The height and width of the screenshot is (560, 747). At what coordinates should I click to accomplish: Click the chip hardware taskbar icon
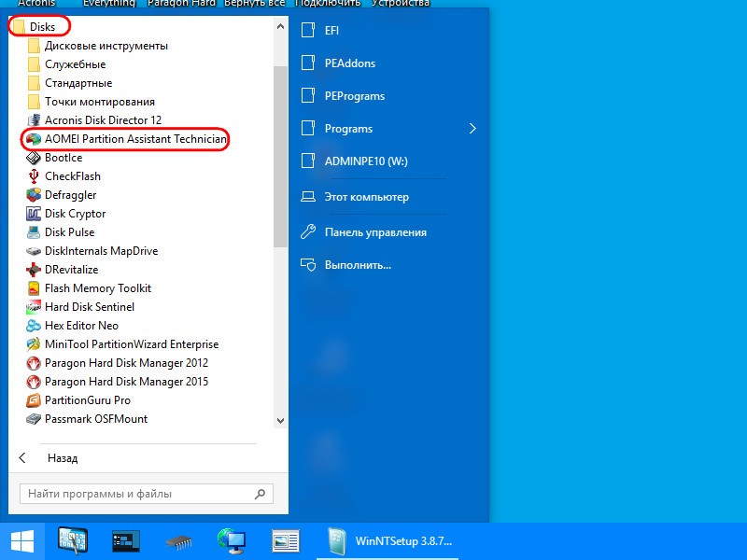[178, 542]
